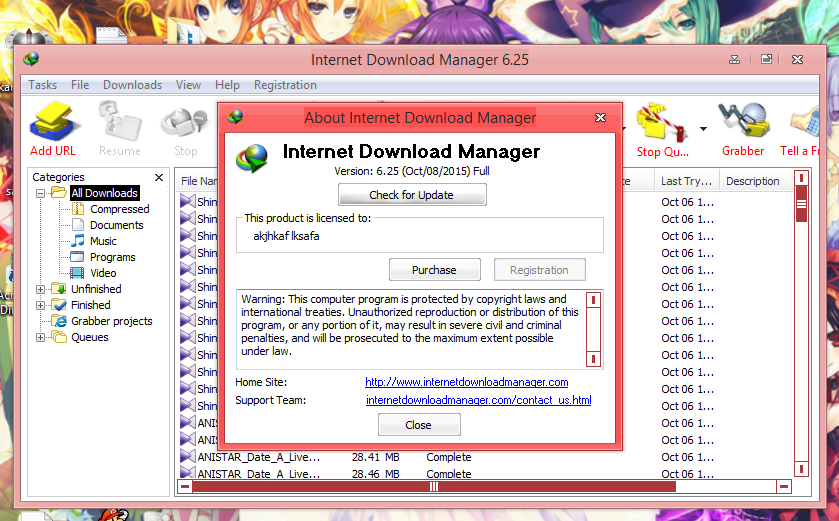Open the View menu
The width and height of the screenshot is (839, 521).
click(188, 85)
